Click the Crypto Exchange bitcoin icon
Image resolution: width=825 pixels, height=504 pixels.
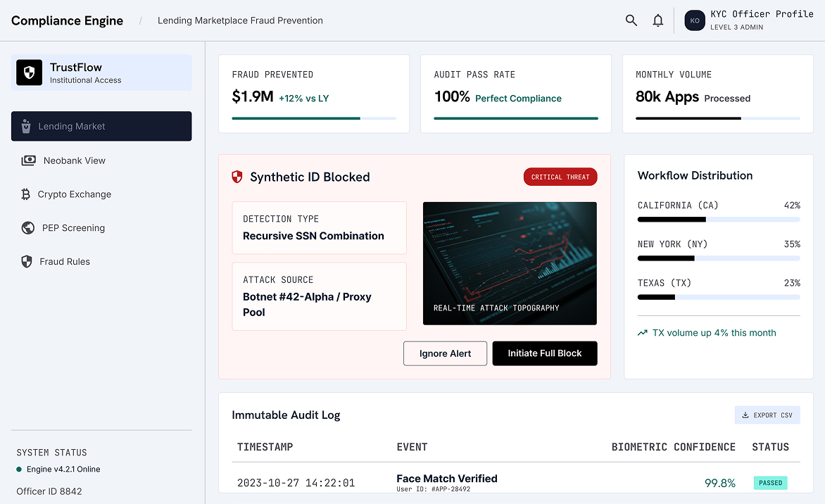pyautogui.click(x=25, y=194)
